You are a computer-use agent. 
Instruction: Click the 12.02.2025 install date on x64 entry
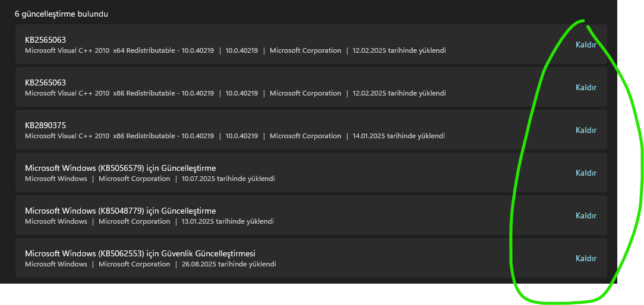coord(399,50)
